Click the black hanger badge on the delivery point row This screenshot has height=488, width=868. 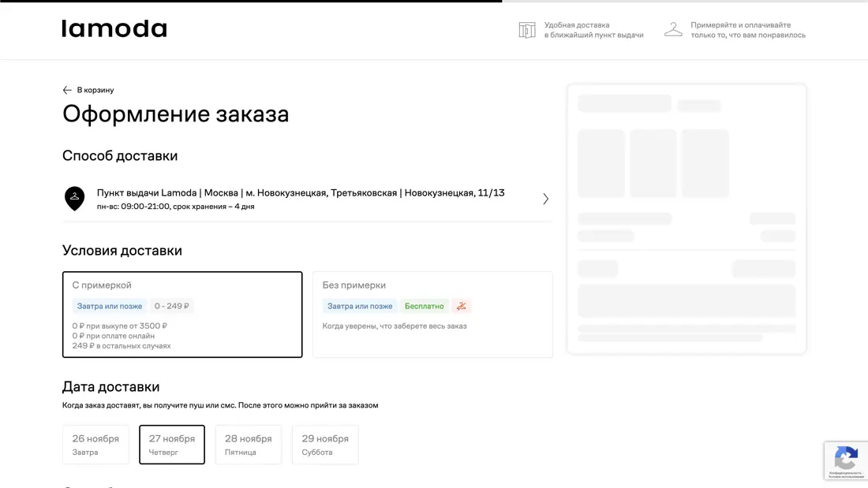coord(74,199)
